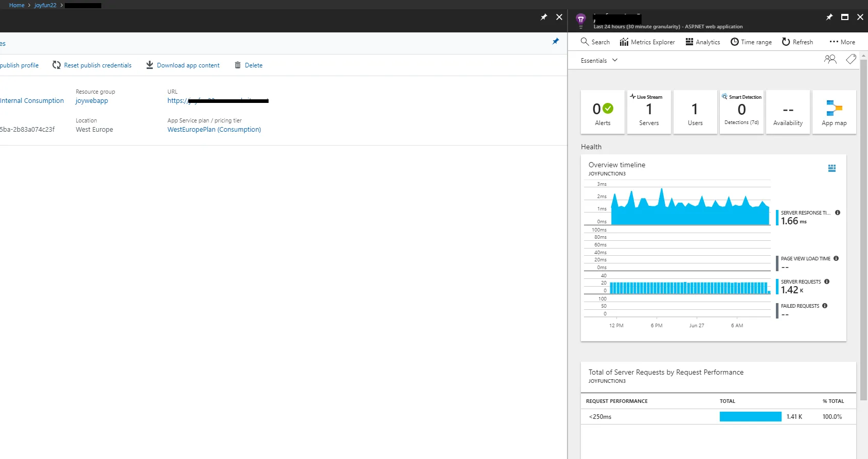Go to joyfun22 in breadcrumb
This screenshot has width=868, height=459.
click(x=45, y=5)
